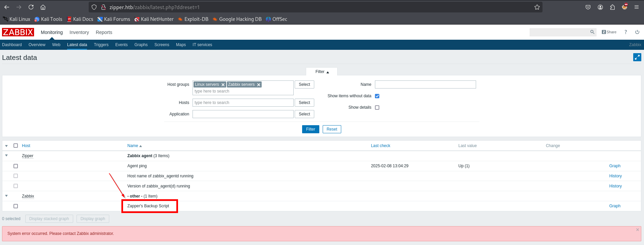Open the Inventory menu
The width and height of the screenshot is (644, 245).
(x=79, y=32)
